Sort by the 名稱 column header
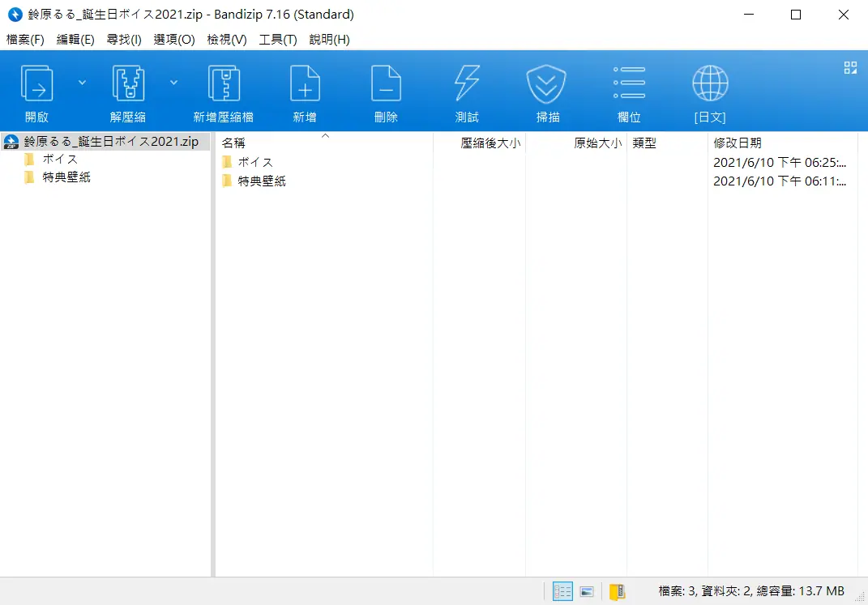The width and height of the screenshot is (868, 605). click(324, 143)
